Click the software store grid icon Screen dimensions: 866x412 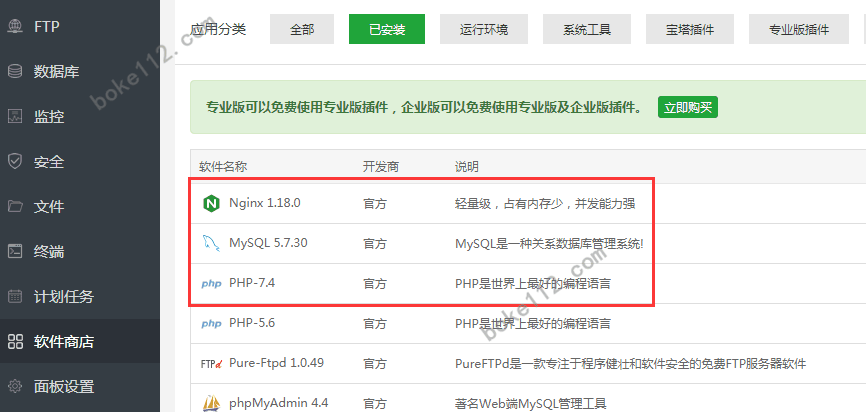(15, 342)
